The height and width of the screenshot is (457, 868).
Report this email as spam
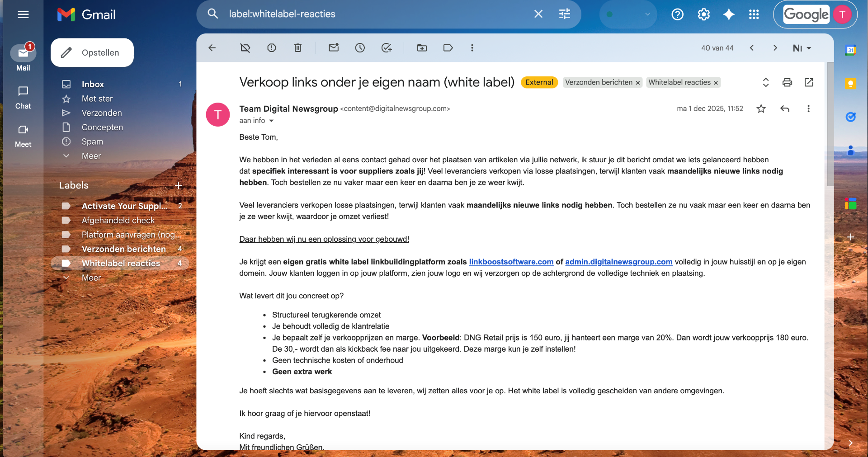click(271, 48)
